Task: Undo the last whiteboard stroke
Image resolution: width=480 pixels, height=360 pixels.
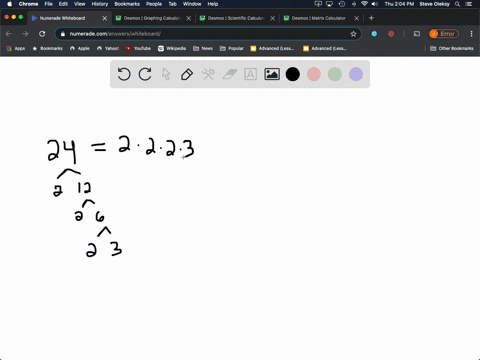Action: [x=124, y=74]
